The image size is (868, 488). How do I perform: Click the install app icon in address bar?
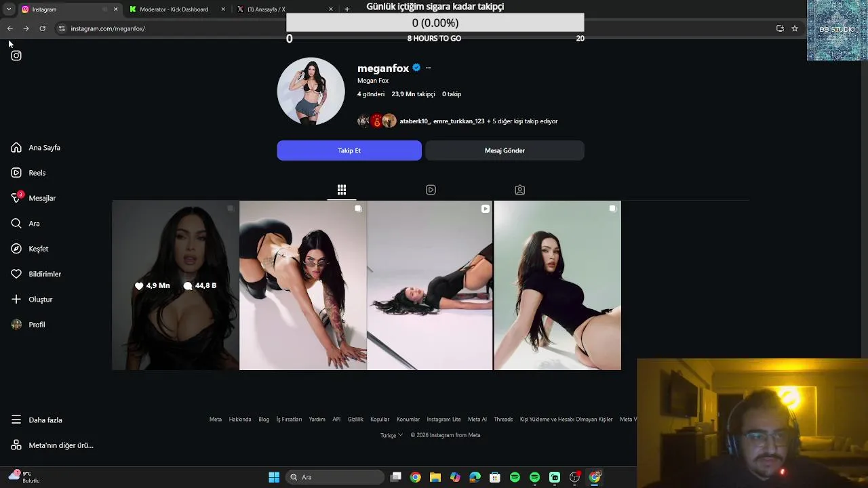[780, 28]
